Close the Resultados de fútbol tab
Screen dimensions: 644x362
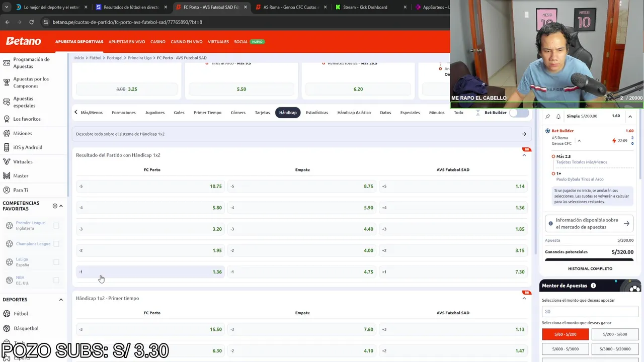point(165,8)
